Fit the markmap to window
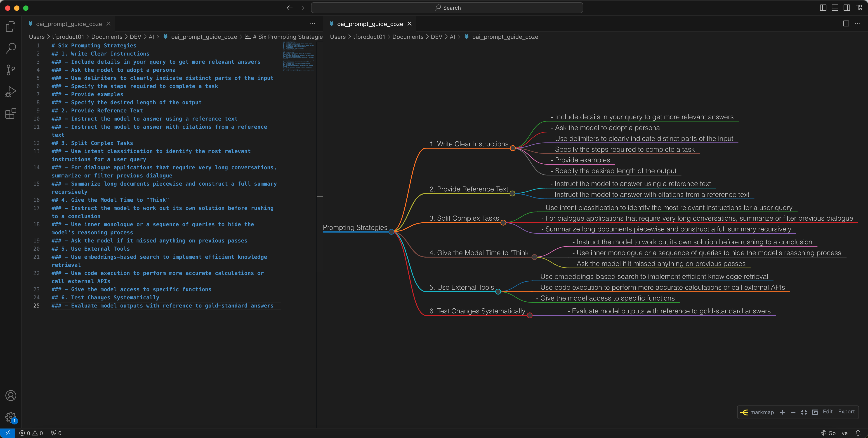This screenshot has width=868, height=438. pos(804,412)
